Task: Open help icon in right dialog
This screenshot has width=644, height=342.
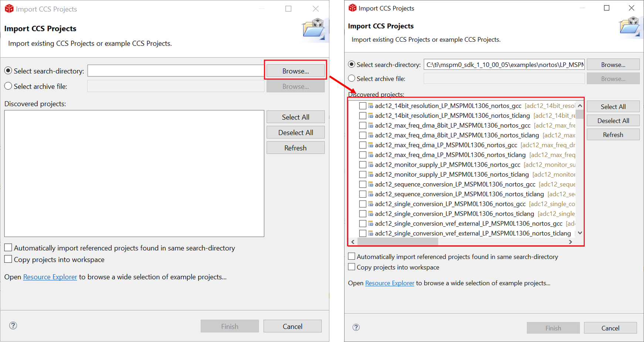Action: (356, 327)
